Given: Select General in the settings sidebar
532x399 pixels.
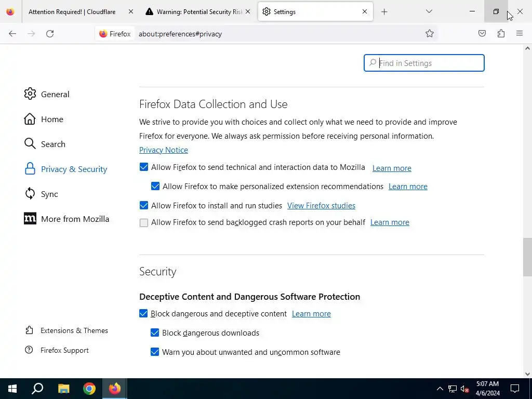Looking at the screenshot, I should [x=55, y=94].
